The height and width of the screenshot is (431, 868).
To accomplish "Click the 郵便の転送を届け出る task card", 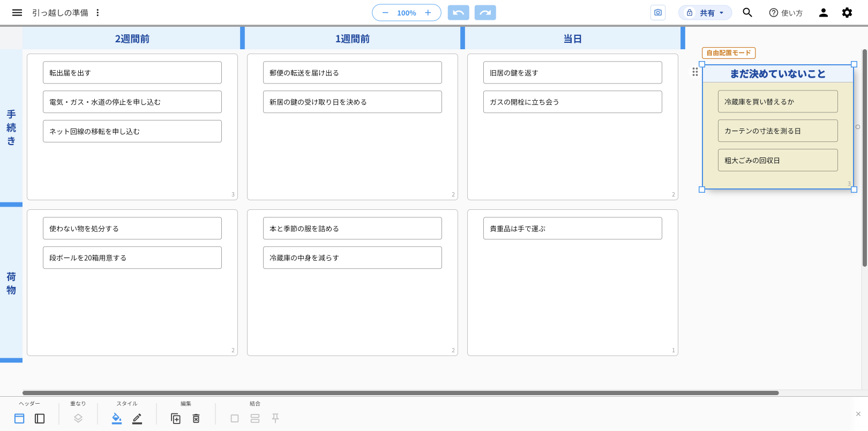I will tap(353, 72).
